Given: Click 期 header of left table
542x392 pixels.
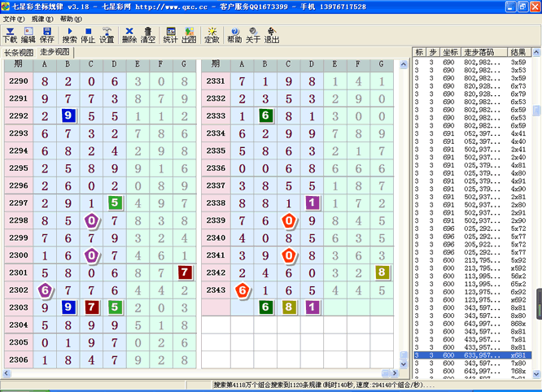Looking at the screenshot, I should click(19, 64).
